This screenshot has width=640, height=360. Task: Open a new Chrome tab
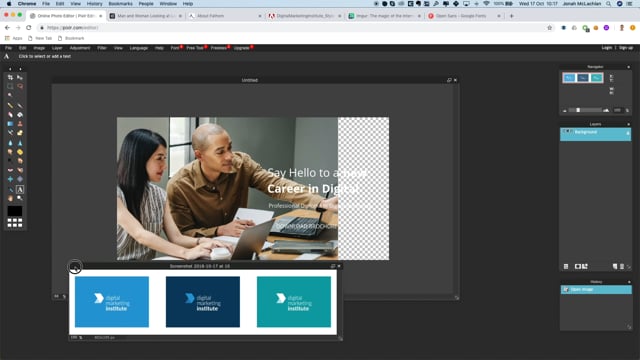pyautogui.click(x=512, y=16)
